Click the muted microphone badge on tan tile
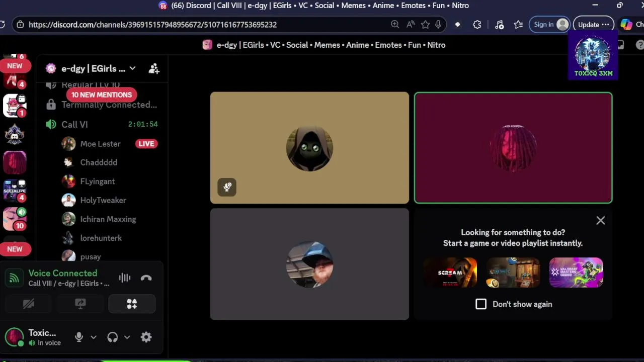The image size is (644, 362). (227, 187)
